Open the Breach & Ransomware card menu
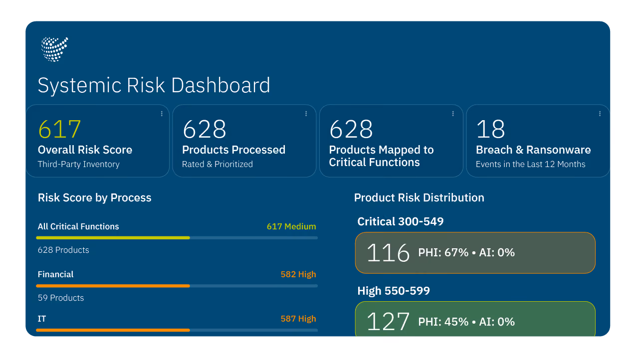This screenshot has width=634, height=364. point(600,114)
